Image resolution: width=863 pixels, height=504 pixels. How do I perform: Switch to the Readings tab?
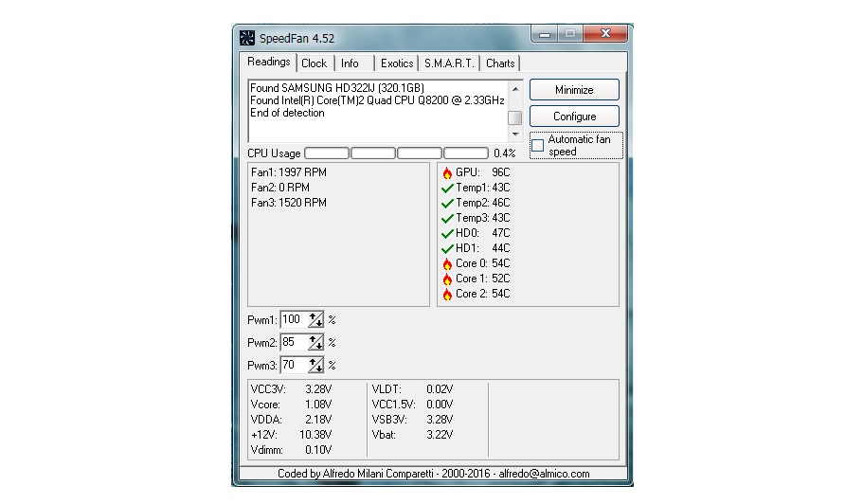pyautogui.click(x=268, y=62)
